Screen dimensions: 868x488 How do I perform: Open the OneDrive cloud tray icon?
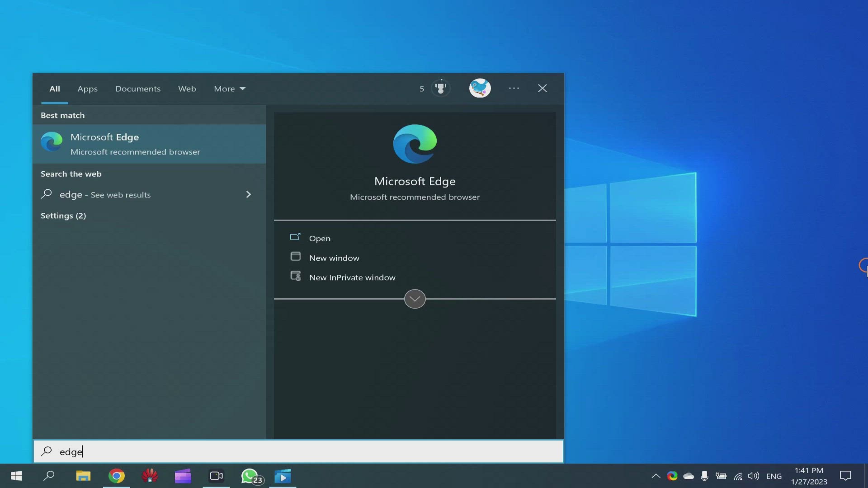[689, 476]
